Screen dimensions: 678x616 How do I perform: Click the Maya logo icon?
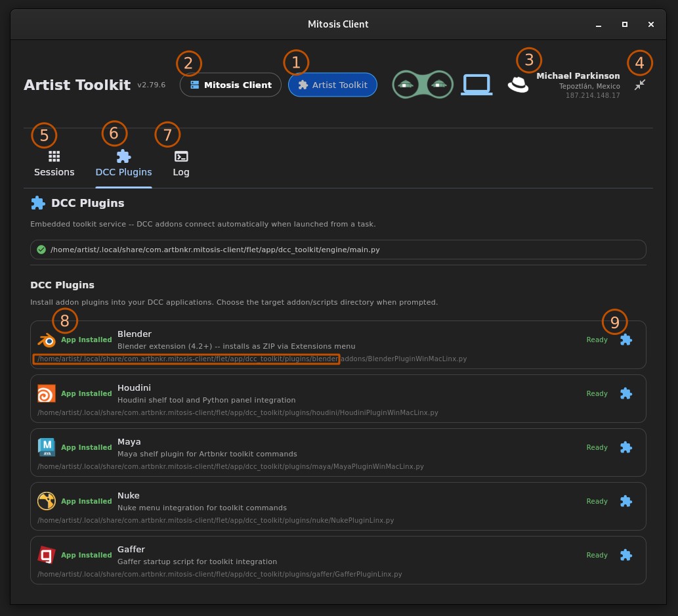point(46,447)
